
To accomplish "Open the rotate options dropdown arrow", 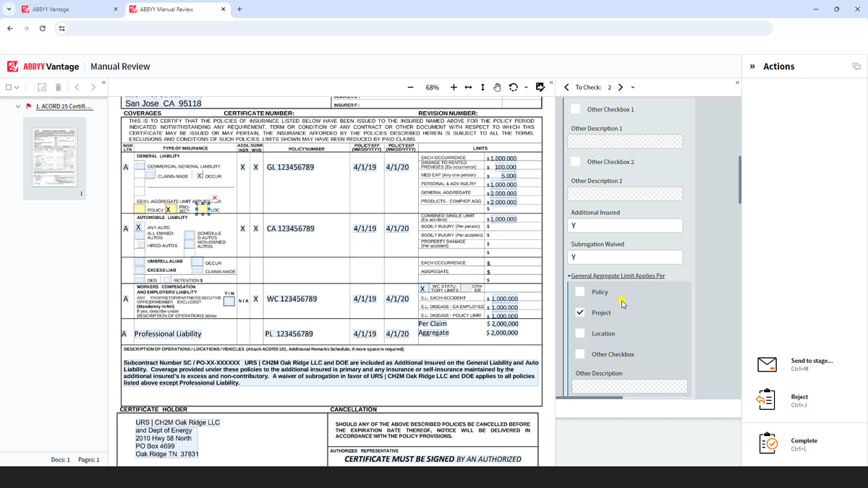I will [526, 87].
